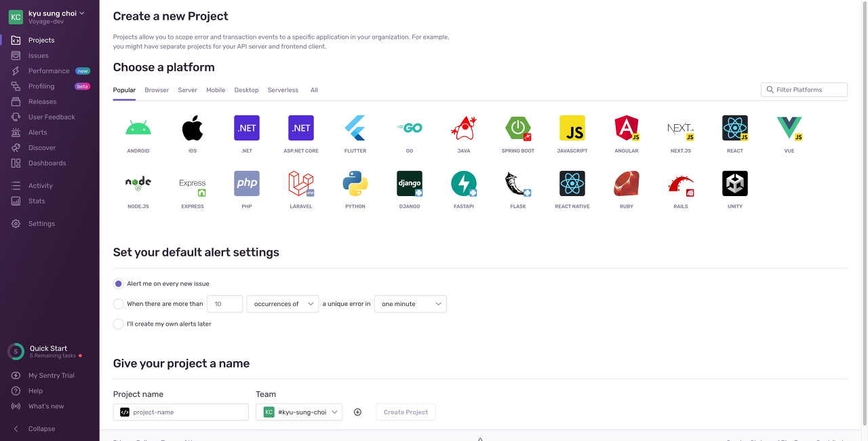The image size is (868, 441).
Task: Switch to the Popular tab
Action: coord(124,90)
